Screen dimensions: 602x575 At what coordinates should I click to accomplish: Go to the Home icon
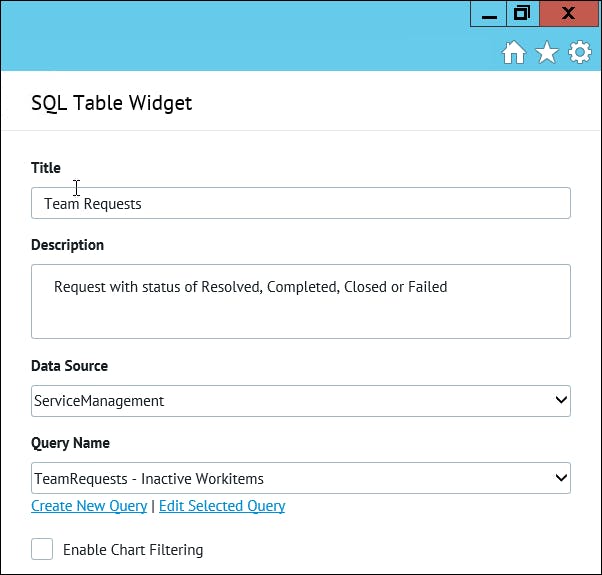pos(513,53)
